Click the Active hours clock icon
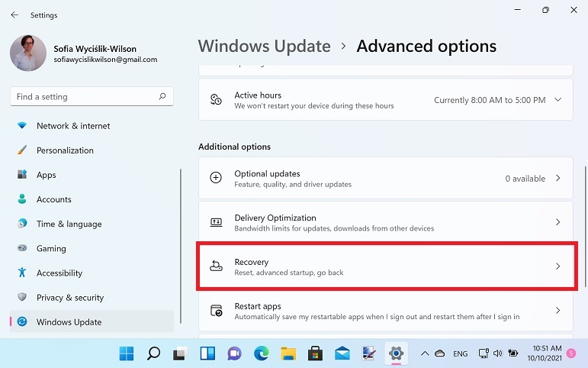 point(216,99)
